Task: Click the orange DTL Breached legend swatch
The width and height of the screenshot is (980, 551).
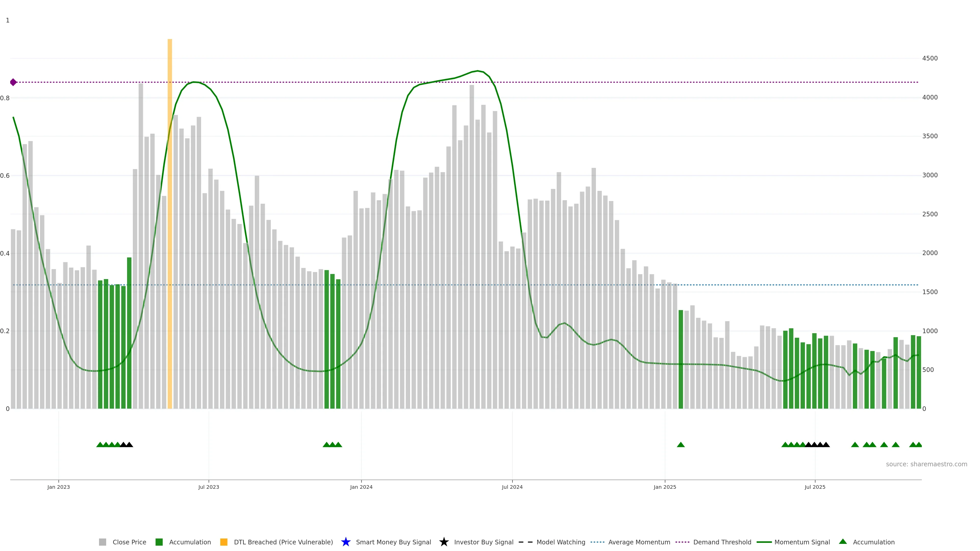Action: 224,542
